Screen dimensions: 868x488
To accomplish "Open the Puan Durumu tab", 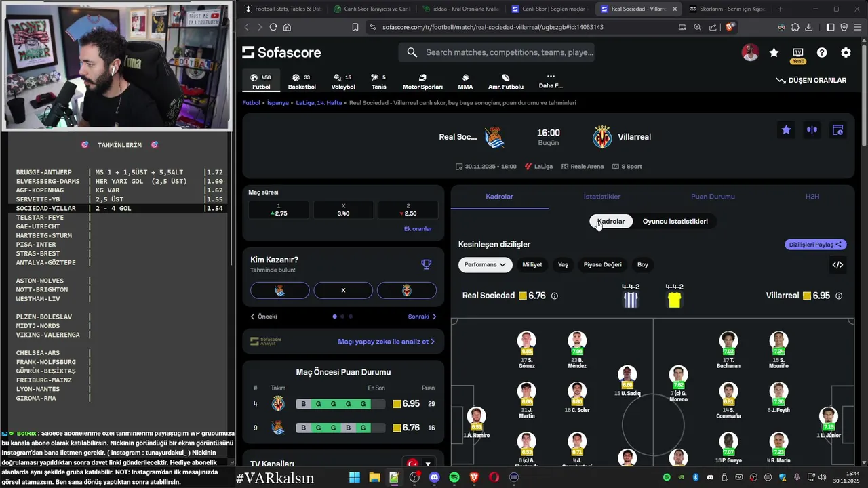I will pyautogui.click(x=713, y=197).
